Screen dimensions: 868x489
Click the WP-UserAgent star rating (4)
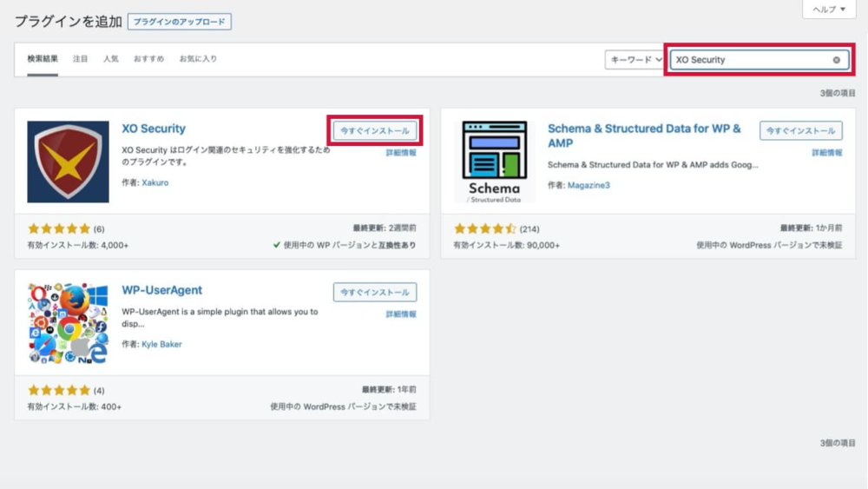(x=59, y=391)
